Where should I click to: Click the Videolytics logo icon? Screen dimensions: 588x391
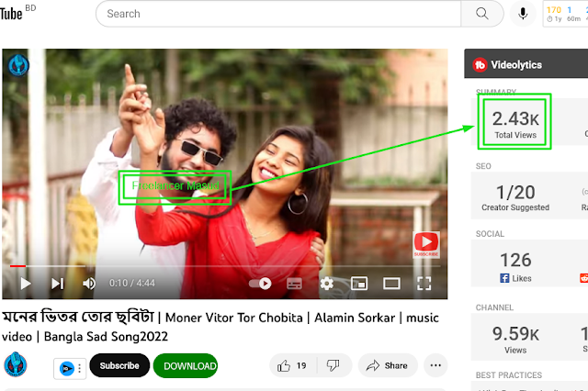pos(480,65)
